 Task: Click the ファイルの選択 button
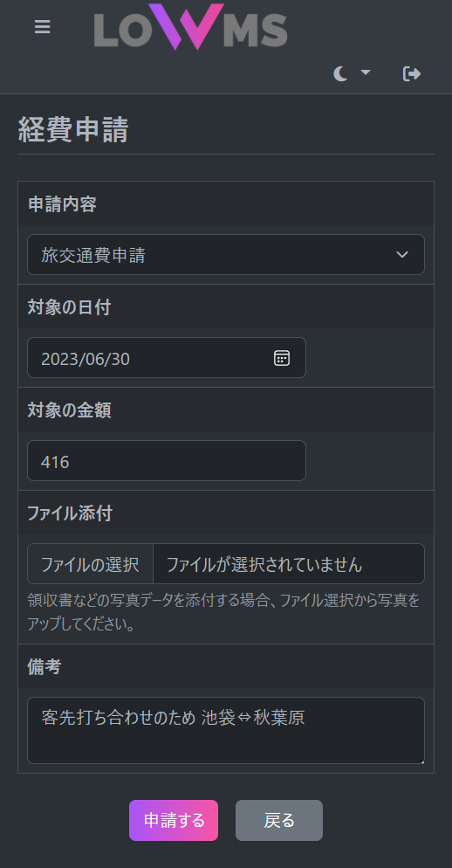click(x=90, y=563)
